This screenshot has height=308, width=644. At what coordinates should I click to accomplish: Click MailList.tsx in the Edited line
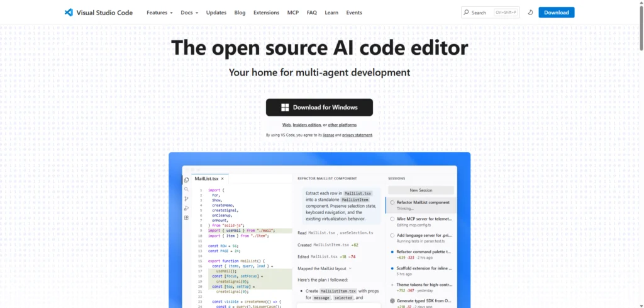[324, 256]
